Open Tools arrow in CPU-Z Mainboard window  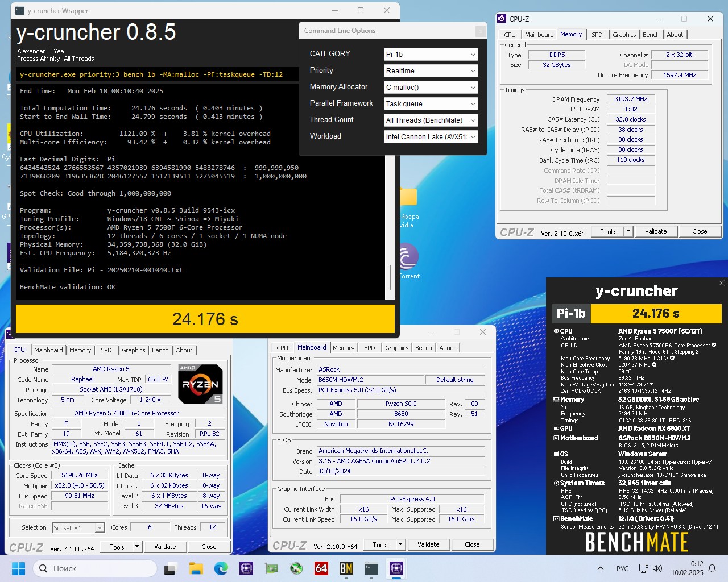400,544
